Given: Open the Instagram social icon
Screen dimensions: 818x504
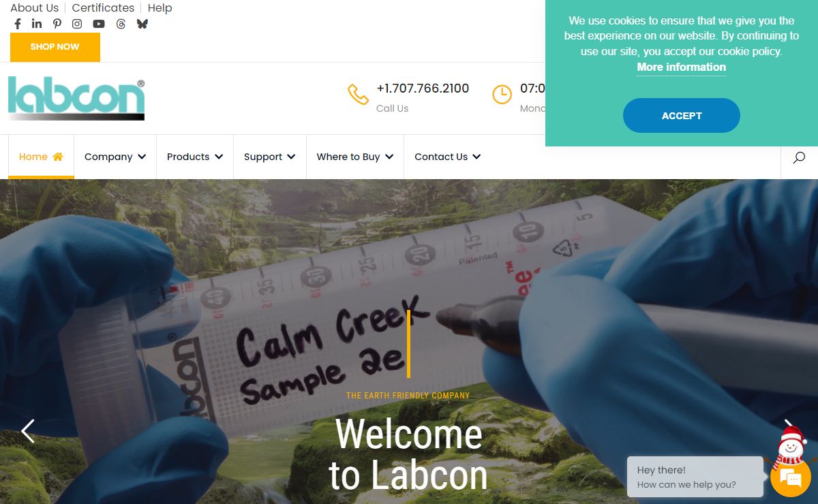Looking at the screenshot, I should 77,24.
